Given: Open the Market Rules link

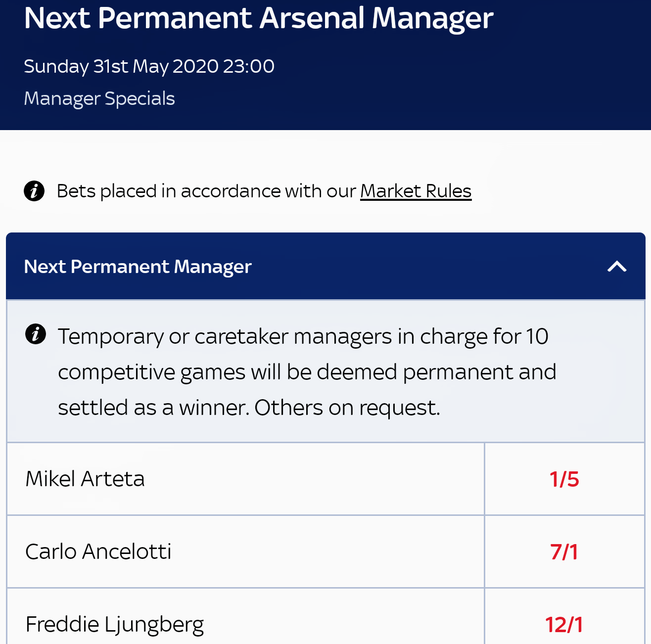Looking at the screenshot, I should tap(416, 191).
